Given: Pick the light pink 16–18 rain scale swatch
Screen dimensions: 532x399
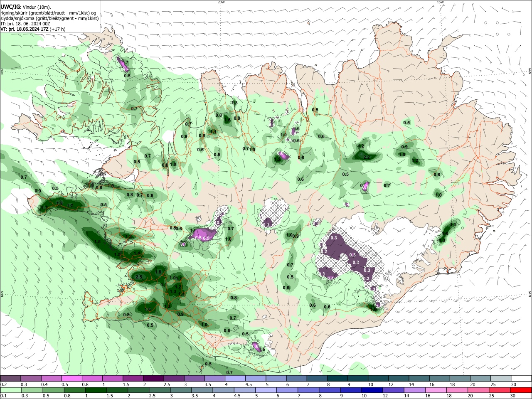Looking at the screenshot, I should (x=436, y=390).
